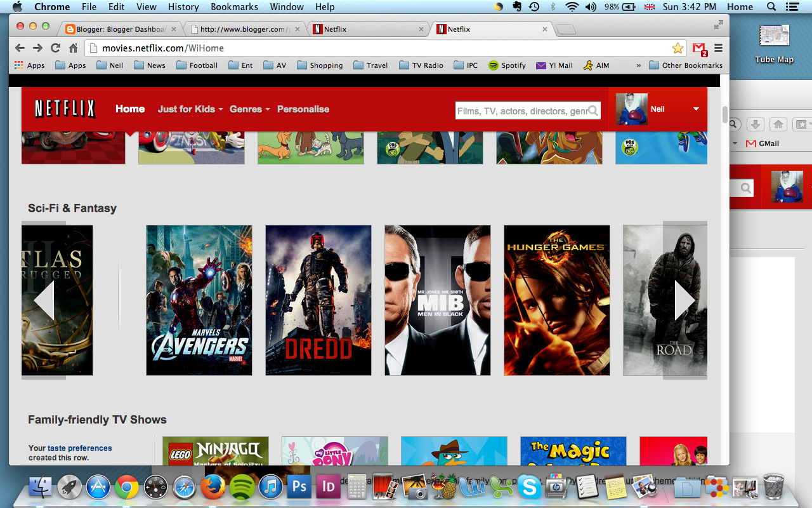Open the Y! Mail bookmark
This screenshot has height=508, width=812.
pyautogui.click(x=554, y=65)
